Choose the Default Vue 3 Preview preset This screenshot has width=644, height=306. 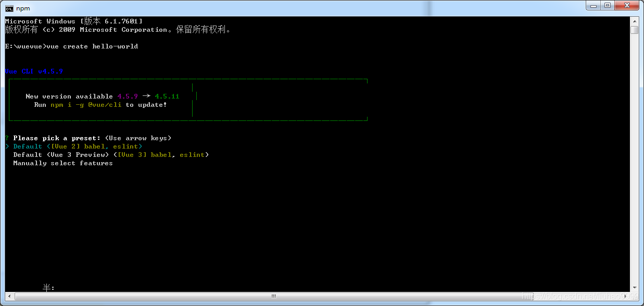(111, 155)
